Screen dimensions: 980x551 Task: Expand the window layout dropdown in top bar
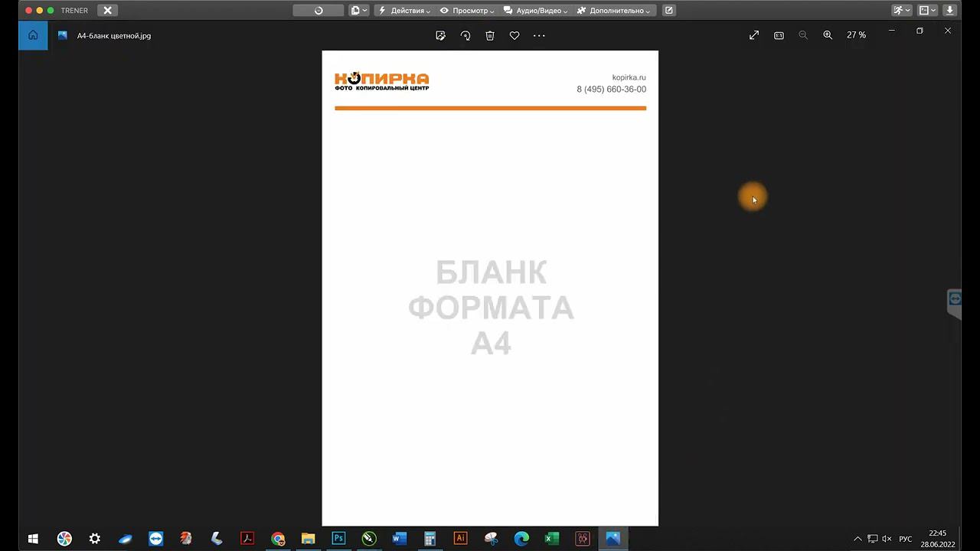pyautogui.click(x=927, y=11)
